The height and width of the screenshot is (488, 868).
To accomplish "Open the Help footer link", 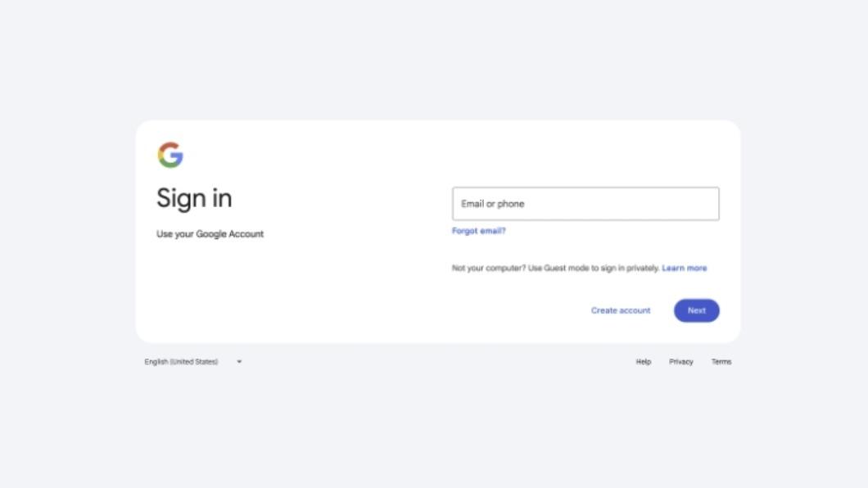I will pyautogui.click(x=644, y=362).
